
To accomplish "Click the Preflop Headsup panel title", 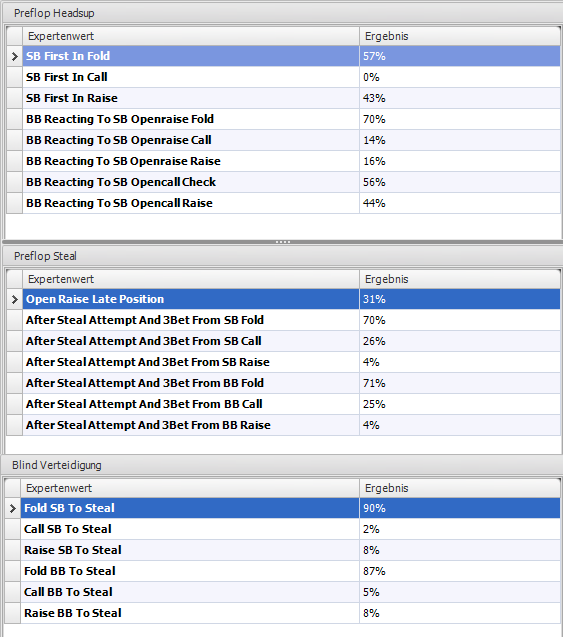I will pyautogui.click(x=54, y=13).
